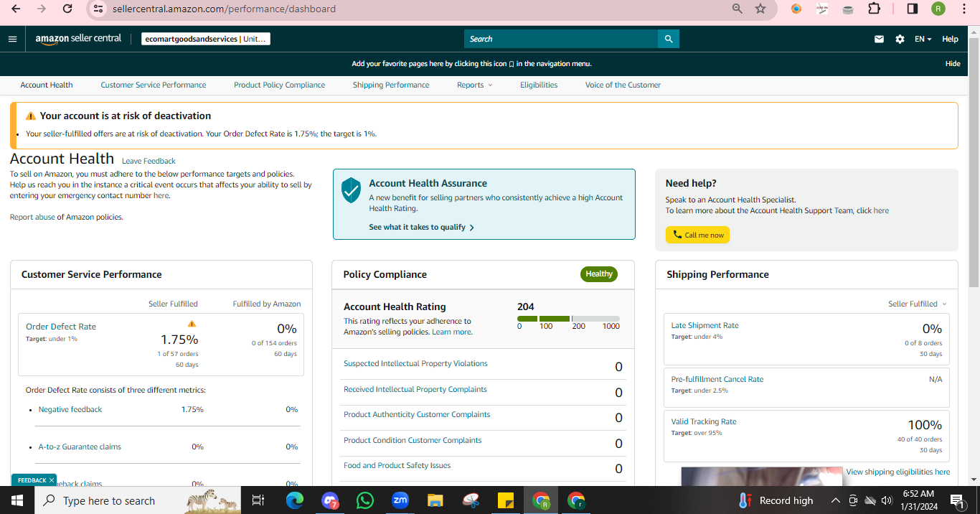Image resolution: width=980 pixels, height=514 pixels.
Task: Click the search magnifier button
Action: pos(669,39)
